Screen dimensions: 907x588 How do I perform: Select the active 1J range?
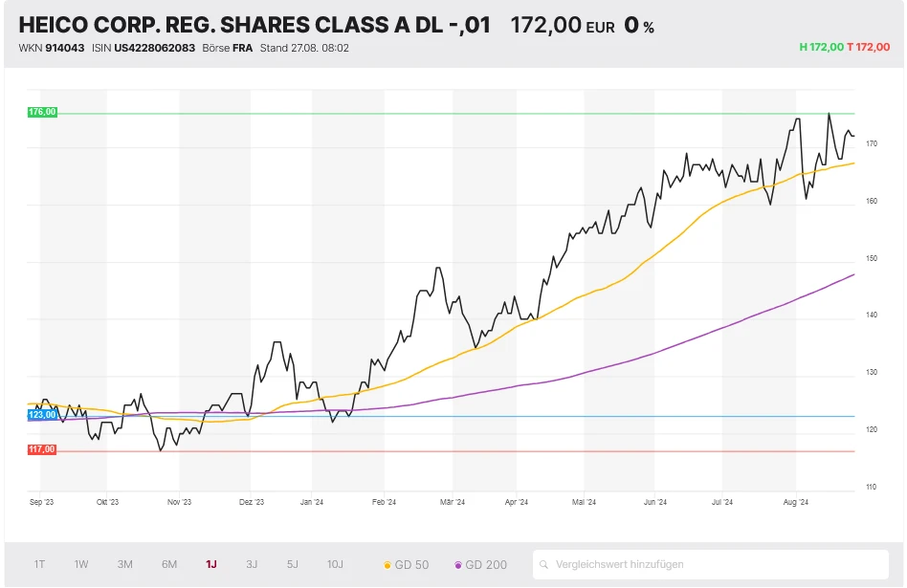(210, 564)
